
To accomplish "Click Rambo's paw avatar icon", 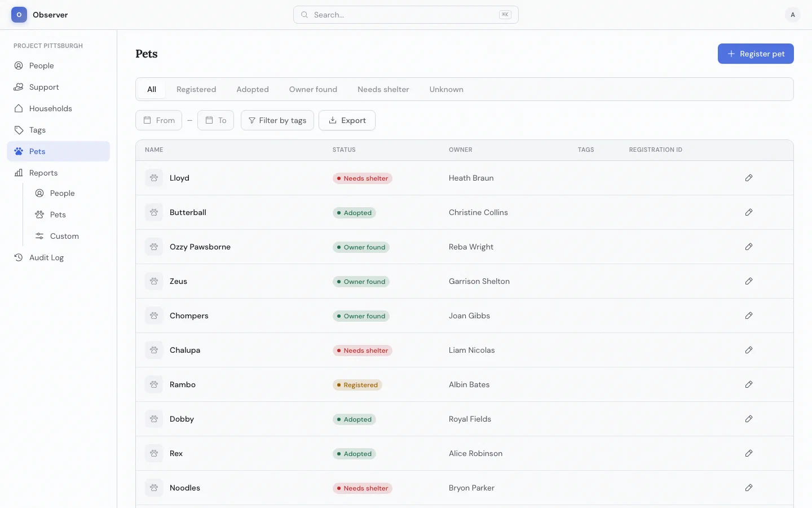I will tap(154, 384).
